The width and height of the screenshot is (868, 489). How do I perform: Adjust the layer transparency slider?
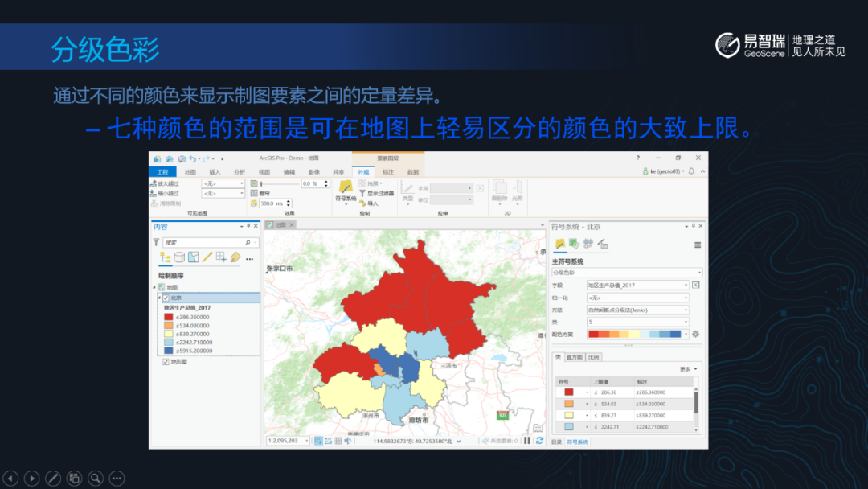point(278,184)
